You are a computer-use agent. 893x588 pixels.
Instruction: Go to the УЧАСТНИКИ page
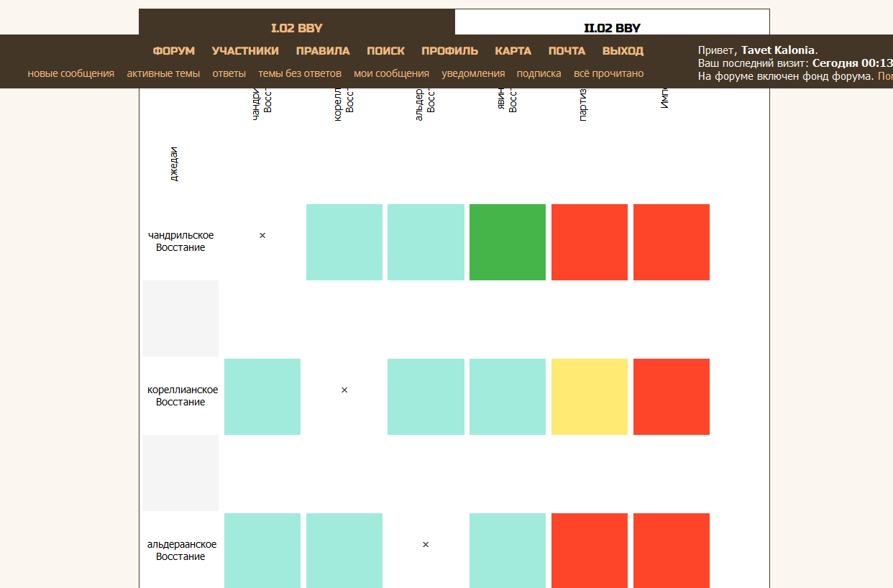click(x=245, y=51)
